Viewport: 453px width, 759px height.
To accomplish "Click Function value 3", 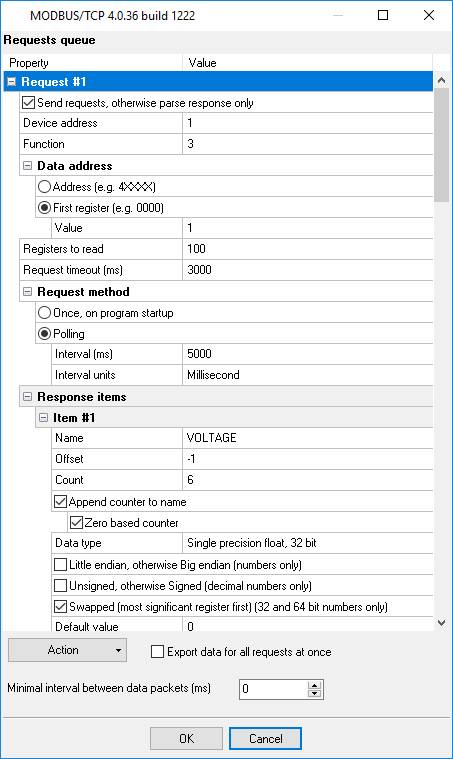I will point(308,144).
